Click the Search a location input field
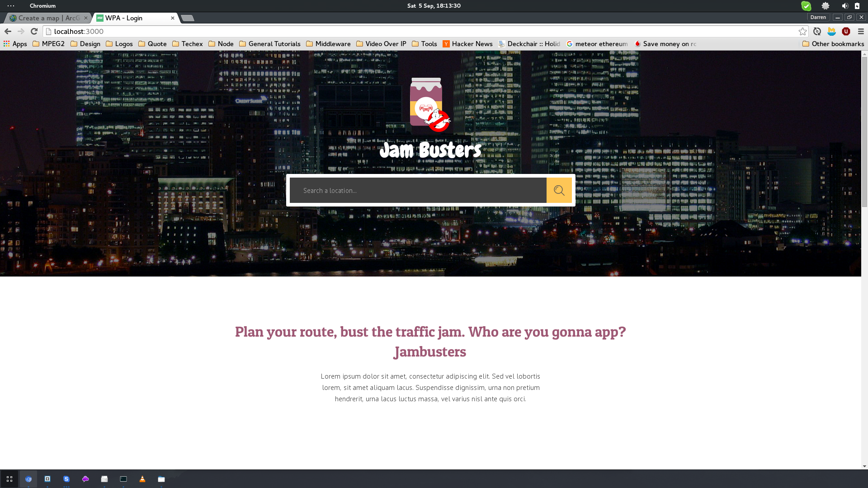 [x=418, y=190]
